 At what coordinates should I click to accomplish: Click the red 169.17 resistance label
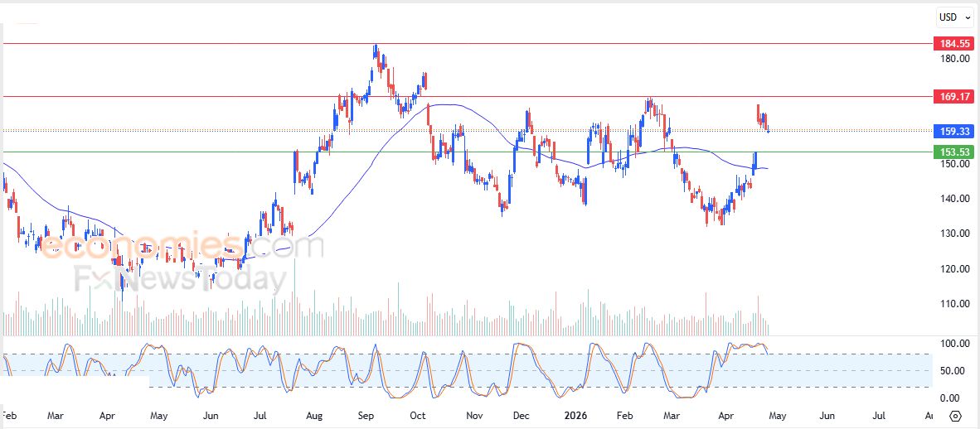click(x=952, y=97)
